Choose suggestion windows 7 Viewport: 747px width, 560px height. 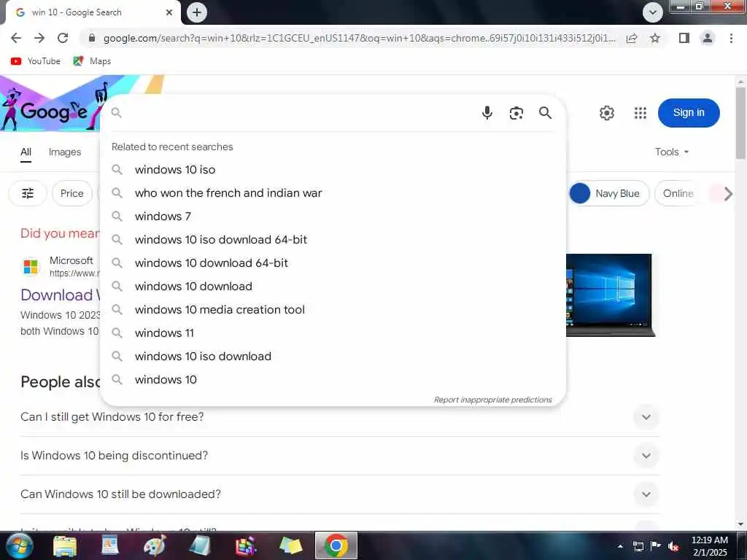pyautogui.click(x=333, y=216)
